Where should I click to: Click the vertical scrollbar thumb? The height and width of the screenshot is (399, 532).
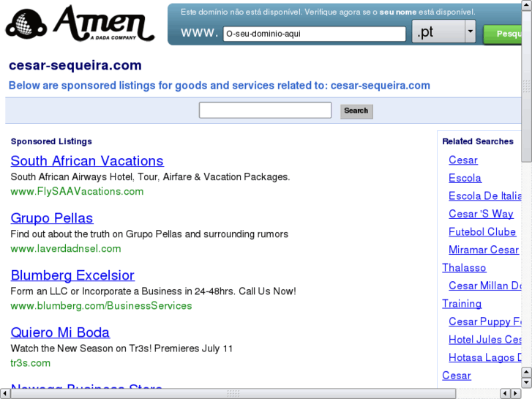pos(527,86)
